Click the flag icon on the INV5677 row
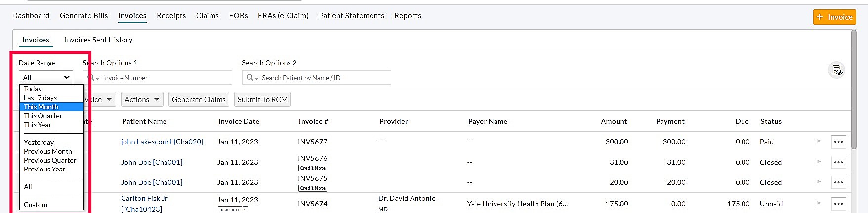The height and width of the screenshot is (213, 868). [818, 142]
